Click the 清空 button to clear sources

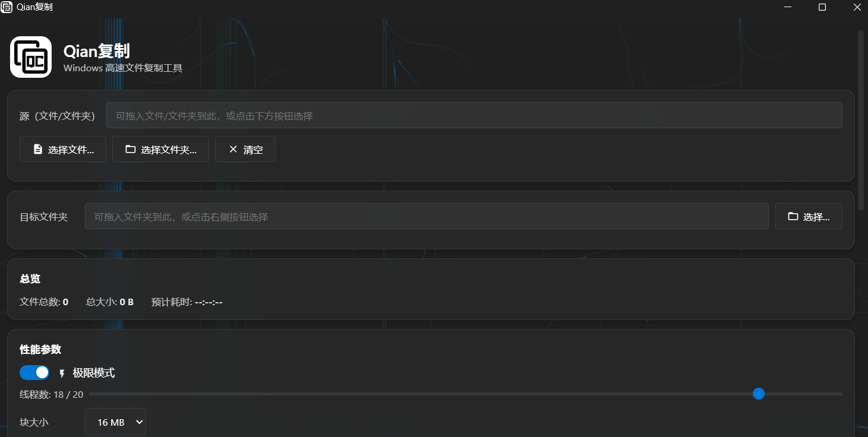(x=245, y=149)
